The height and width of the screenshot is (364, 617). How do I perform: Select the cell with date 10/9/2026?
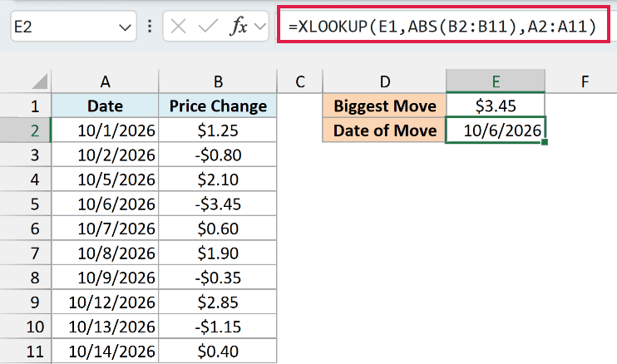[105, 278]
